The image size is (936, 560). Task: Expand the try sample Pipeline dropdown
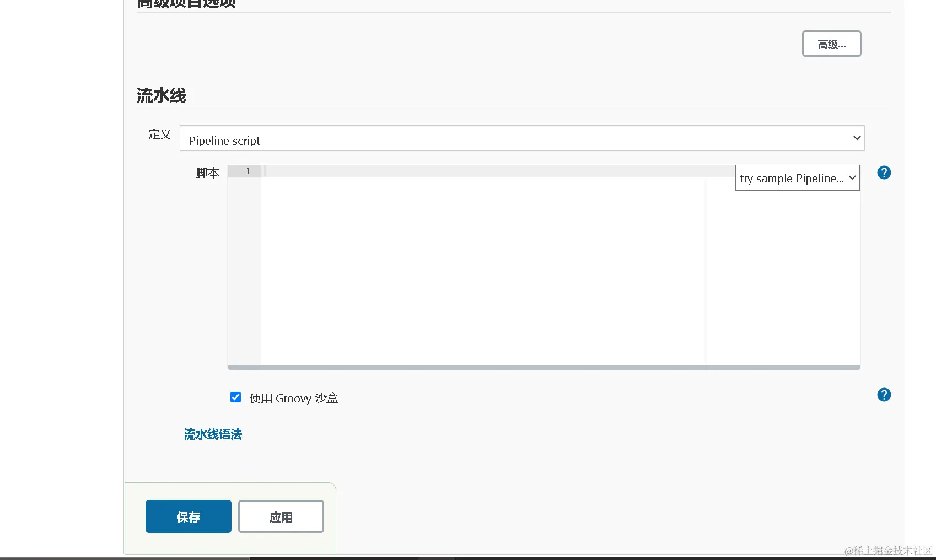coord(797,178)
